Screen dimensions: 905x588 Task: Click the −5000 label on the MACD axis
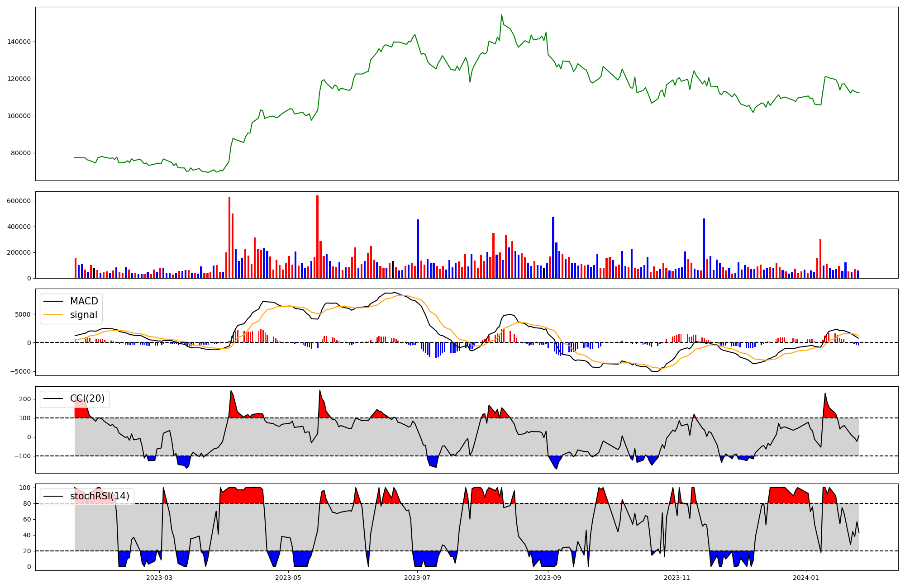(x=20, y=372)
